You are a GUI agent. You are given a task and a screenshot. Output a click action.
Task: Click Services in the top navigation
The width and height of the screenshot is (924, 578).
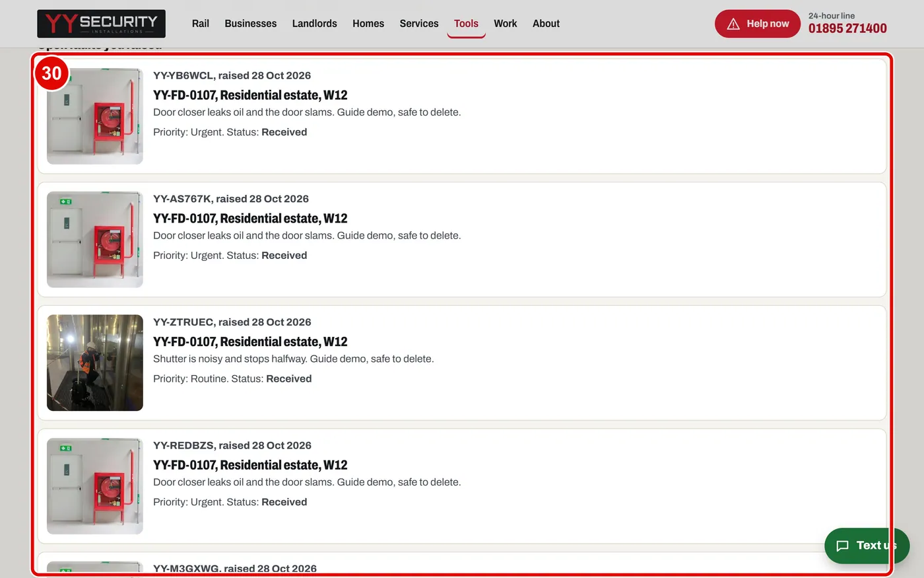click(x=419, y=24)
